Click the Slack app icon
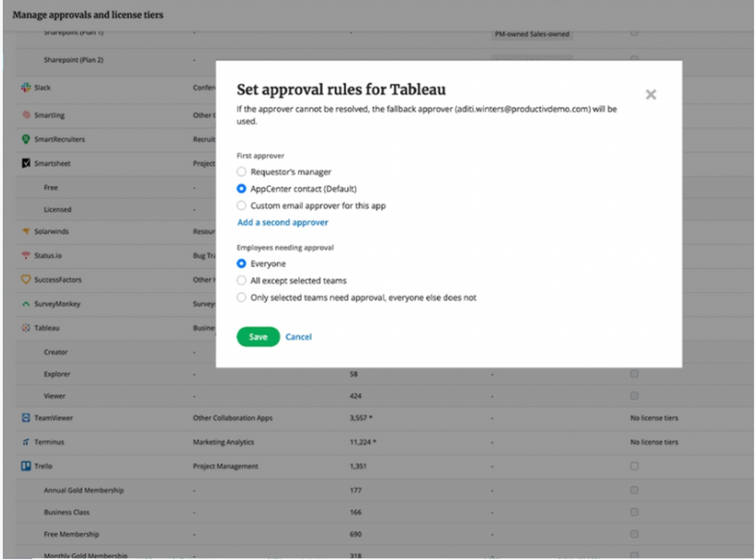 (x=26, y=88)
